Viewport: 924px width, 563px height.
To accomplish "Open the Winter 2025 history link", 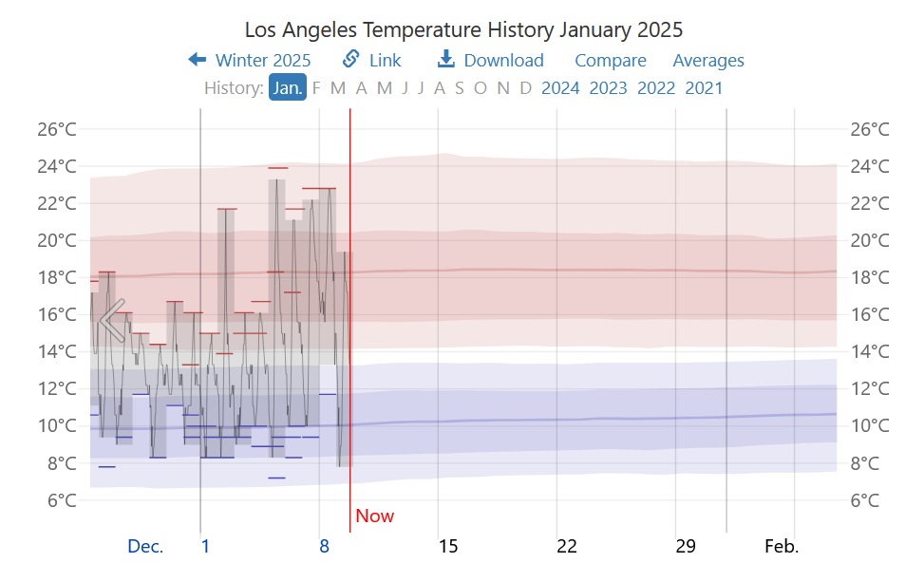I will pyautogui.click(x=263, y=61).
